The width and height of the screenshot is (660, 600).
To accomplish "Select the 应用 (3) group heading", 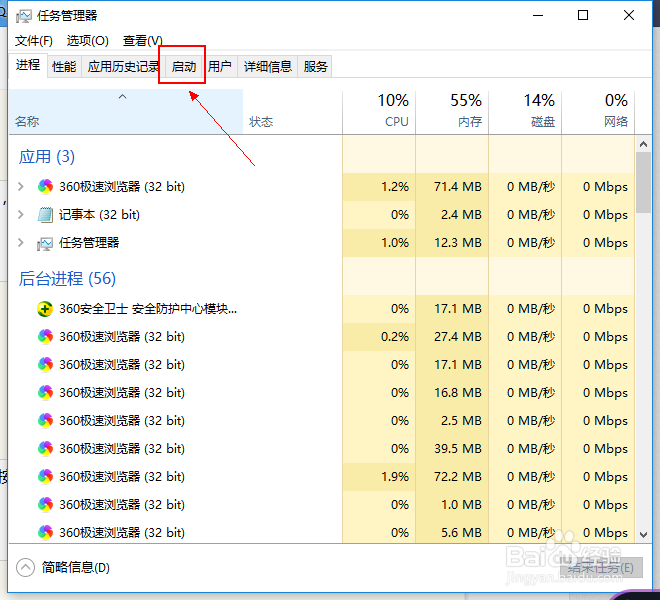I will pos(47,157).
